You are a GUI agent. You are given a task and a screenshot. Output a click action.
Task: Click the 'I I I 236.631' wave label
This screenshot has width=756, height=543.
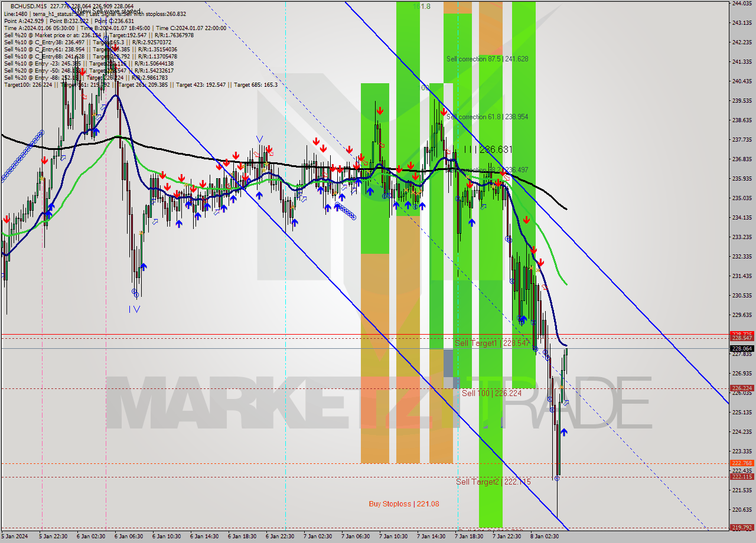[x=488, y=150]
